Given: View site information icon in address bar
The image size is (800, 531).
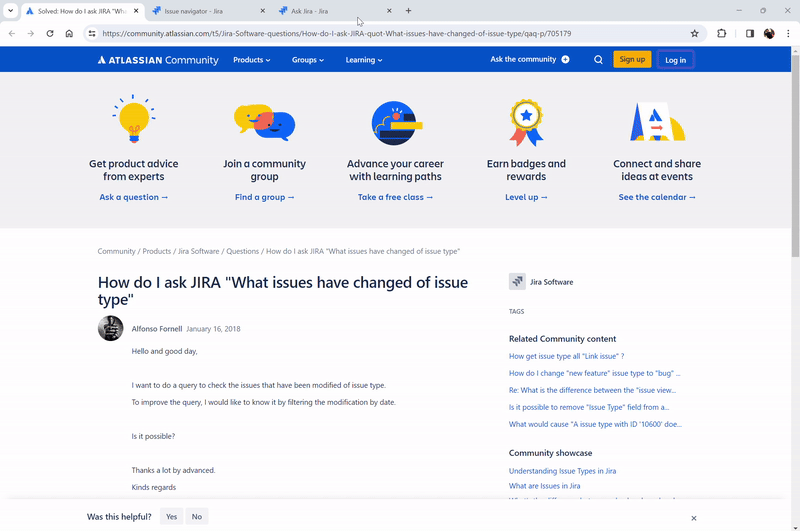Looking at the screenshot, I should click(x=92, y=34).
